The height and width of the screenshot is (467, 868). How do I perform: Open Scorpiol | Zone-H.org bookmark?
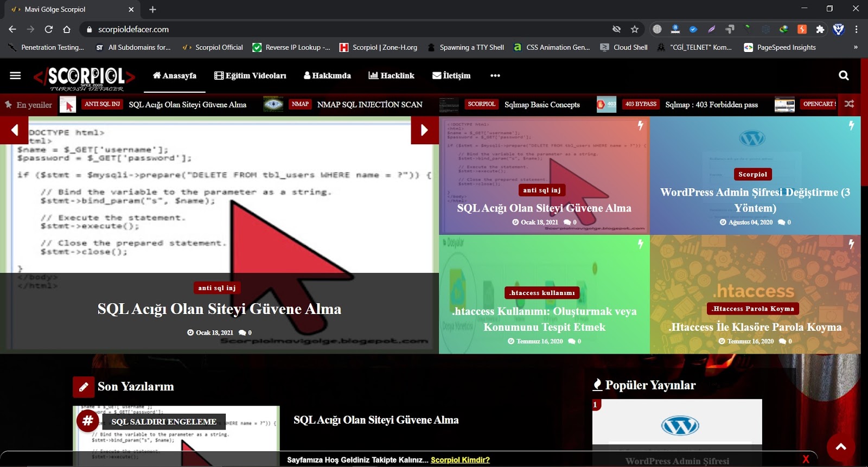[378, 47]
